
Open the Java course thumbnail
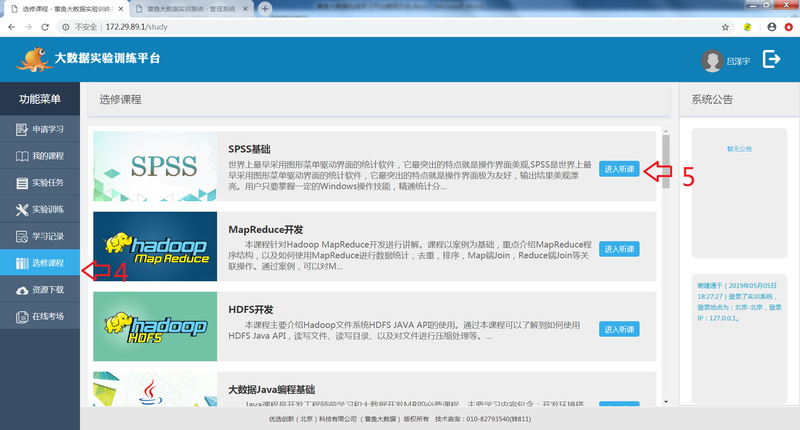click(x=155, y=389)
